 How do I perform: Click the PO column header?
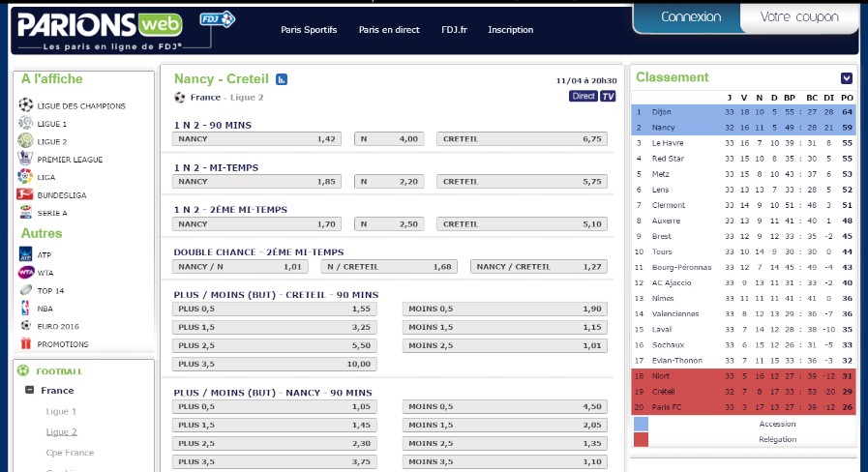click(847, 98)
